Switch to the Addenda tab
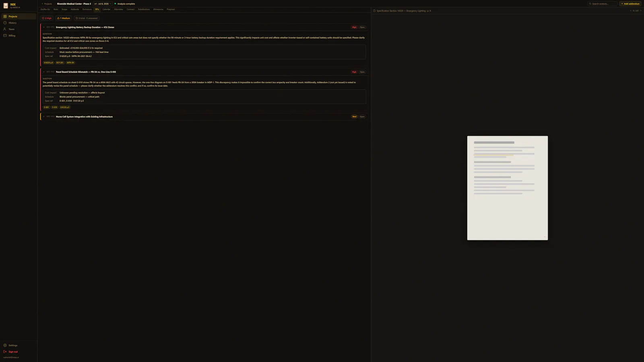Viewport: 644px width, 362px height. click(75, 9)
